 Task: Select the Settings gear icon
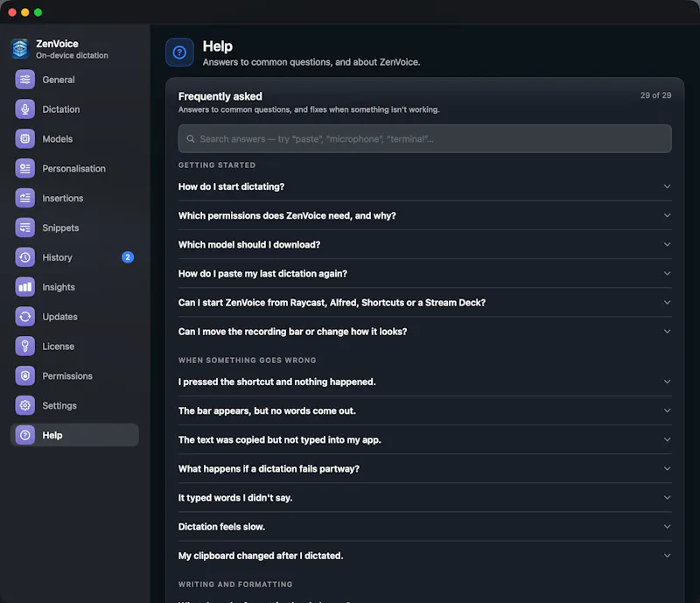[25, 405]
